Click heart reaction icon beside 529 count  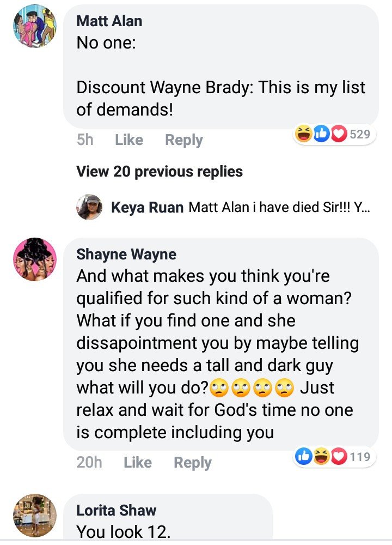coord(339,134)
